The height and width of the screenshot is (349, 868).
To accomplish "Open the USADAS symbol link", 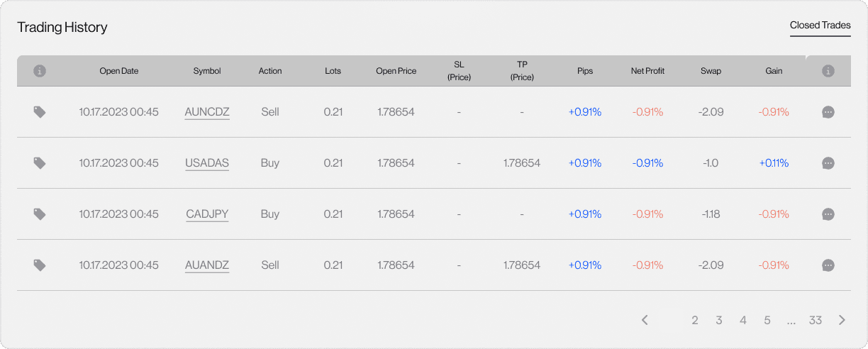I will point(207,163).
